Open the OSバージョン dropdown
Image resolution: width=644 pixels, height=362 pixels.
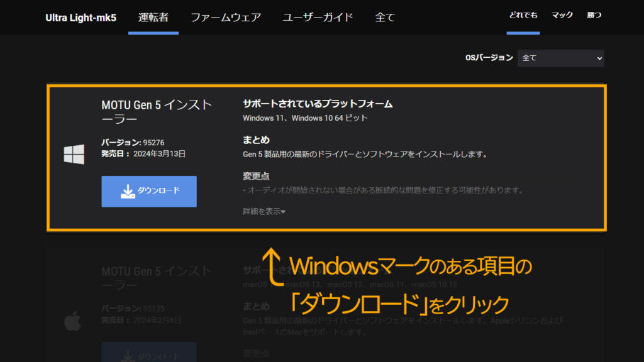click(560, 58)
